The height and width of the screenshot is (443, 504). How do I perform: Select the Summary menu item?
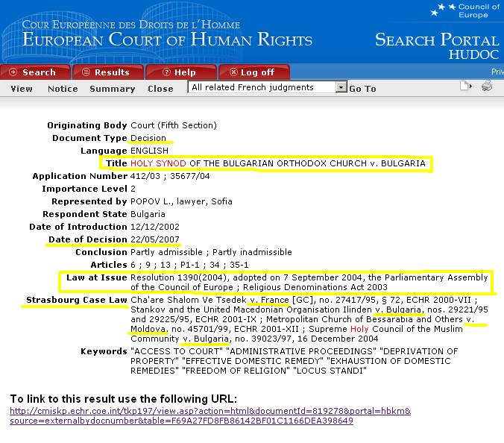112,89
